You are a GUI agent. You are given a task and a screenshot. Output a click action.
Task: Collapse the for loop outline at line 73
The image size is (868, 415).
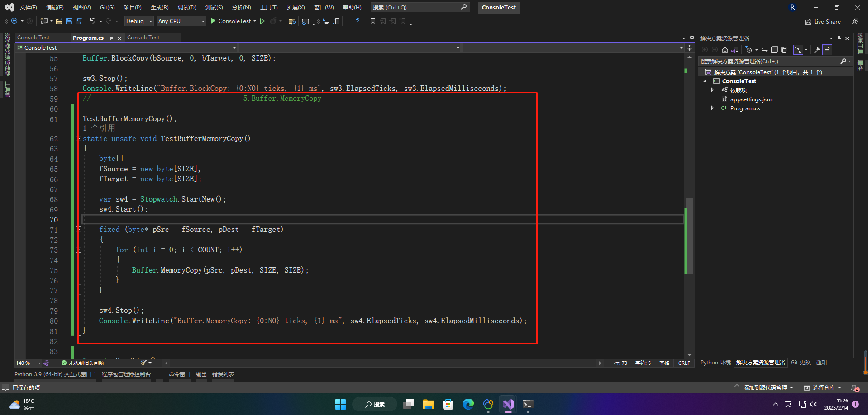point(79,250)
